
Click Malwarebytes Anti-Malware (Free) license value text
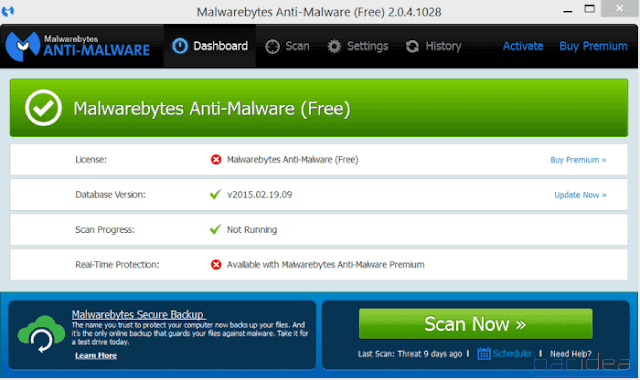coord(293,160)
